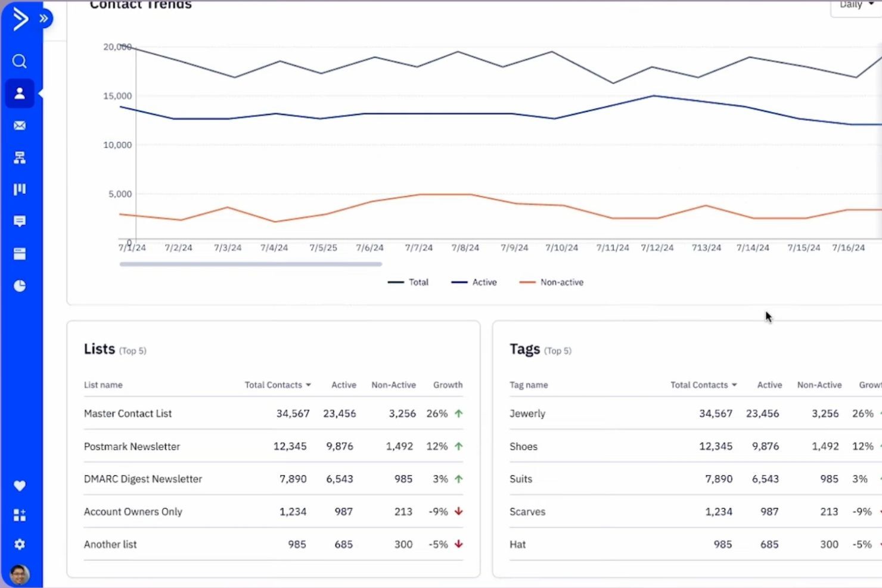Open Conversations via the chat bubble icon

coord(20,221)
